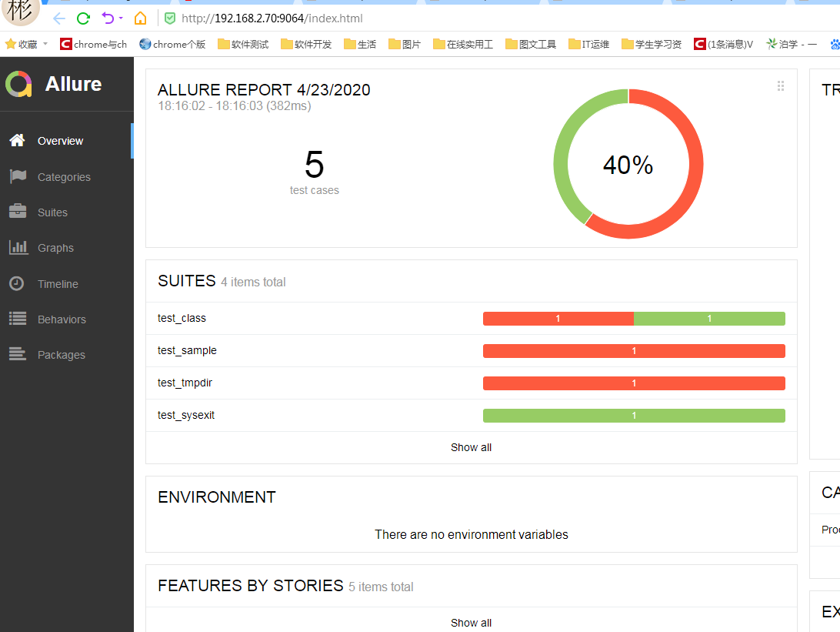Open the chrome与ch bookmark
The image size is (840, 632).
pos(93,44)
